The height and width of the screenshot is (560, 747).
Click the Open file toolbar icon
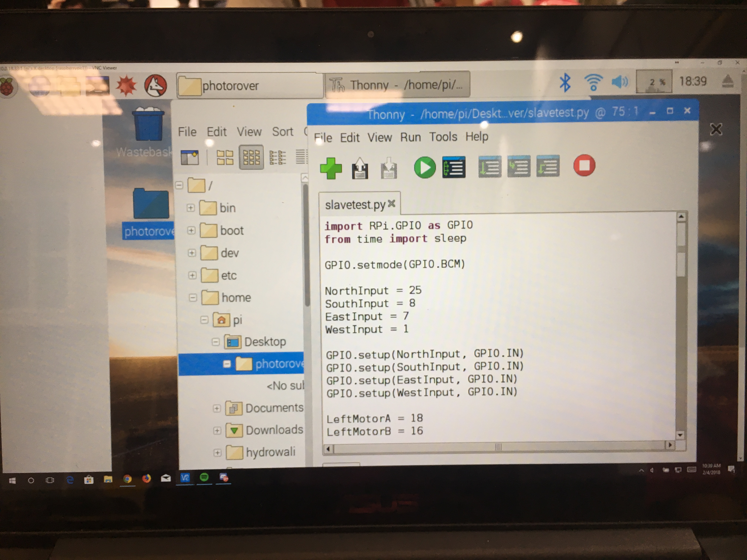360,168
